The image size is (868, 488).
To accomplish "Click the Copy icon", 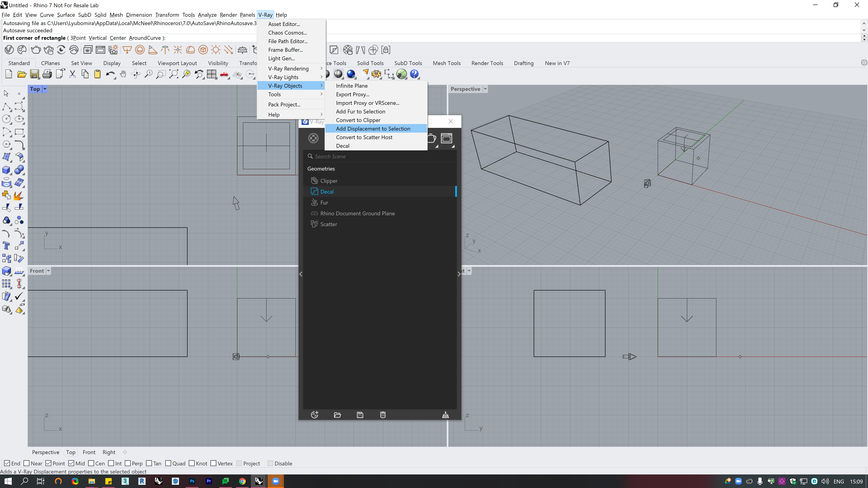I will click(x=85, y=74).
